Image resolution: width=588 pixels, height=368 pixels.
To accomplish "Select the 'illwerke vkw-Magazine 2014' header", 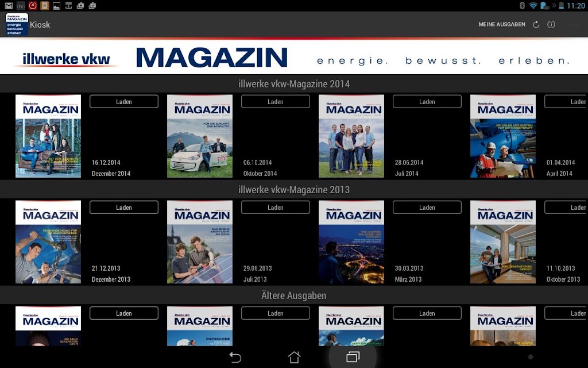I will (x=294, y=84).
